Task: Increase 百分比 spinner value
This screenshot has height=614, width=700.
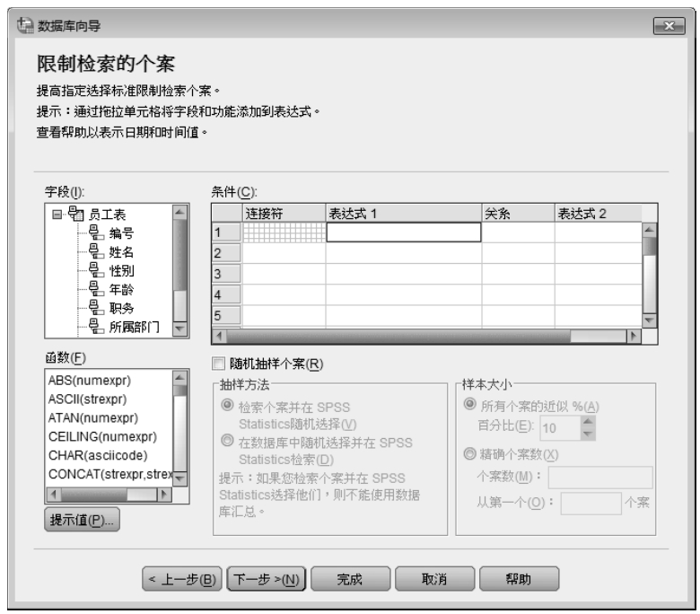Action: click(588, 421)
